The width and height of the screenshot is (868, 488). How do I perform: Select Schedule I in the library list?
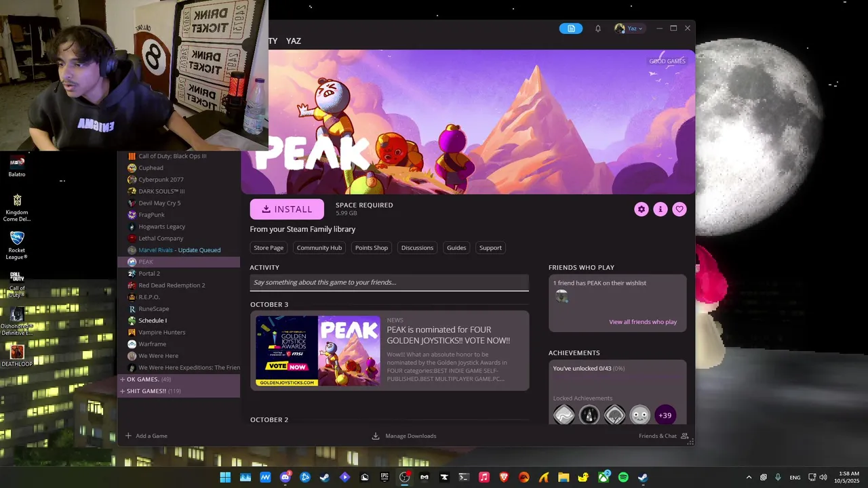pos(179,321)
